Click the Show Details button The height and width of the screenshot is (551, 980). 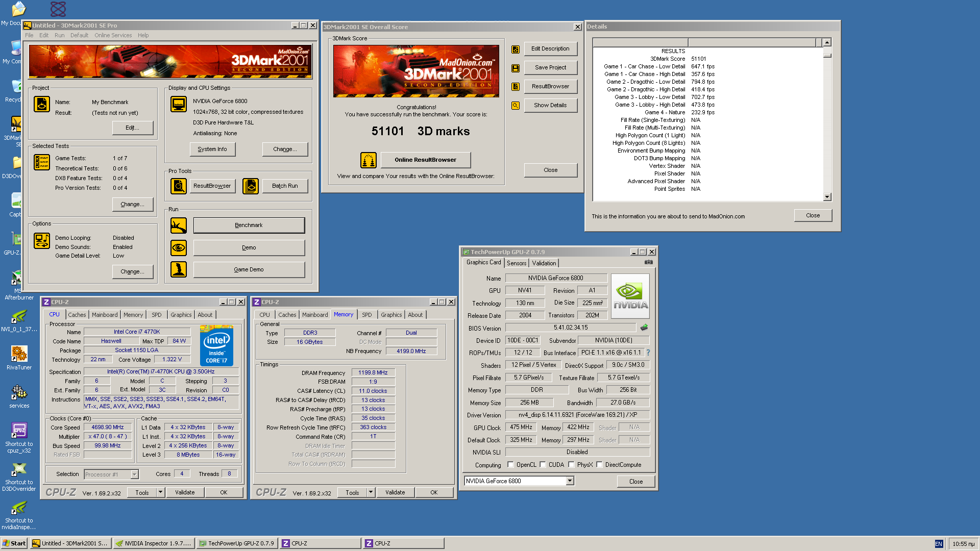(x=550, y=106)
